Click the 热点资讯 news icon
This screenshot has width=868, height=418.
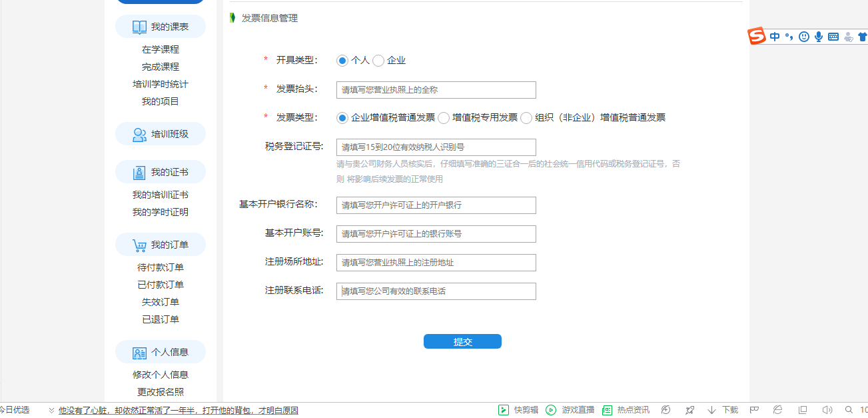(x=607, y=410)
